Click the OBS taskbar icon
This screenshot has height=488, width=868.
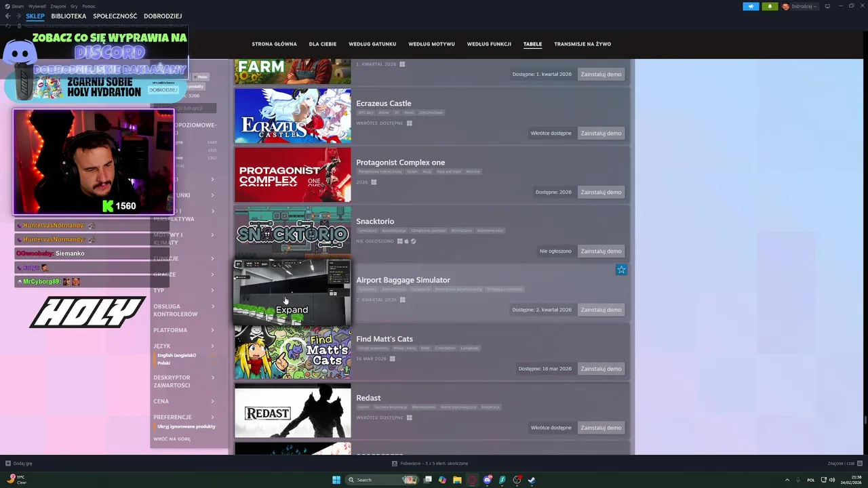[517, 480]
